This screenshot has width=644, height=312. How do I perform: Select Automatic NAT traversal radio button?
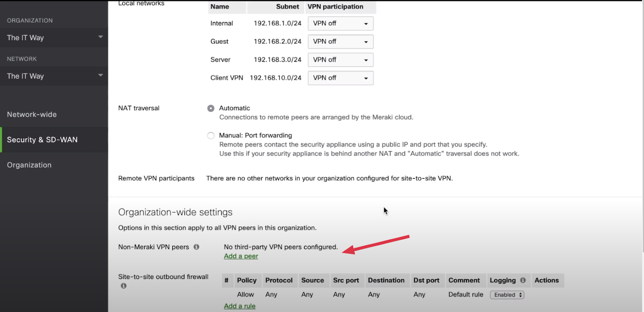pos(211,108)
